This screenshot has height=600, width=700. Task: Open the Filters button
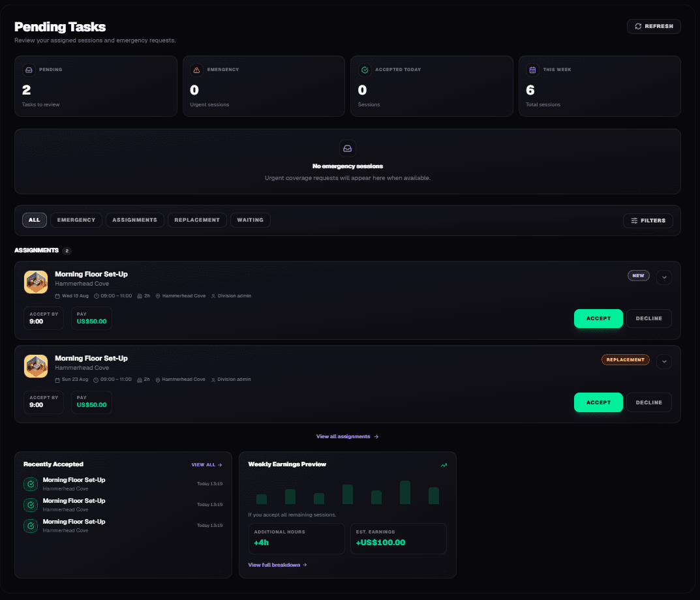pyautogui.click(x=648, y=220)
